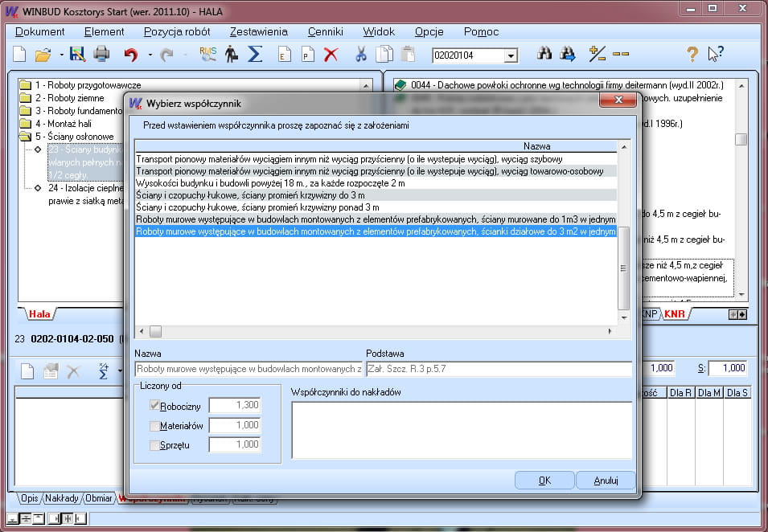Click the new document icon in toolbar
The height and width of the screenshot is (532, 768).
[19, 55]
